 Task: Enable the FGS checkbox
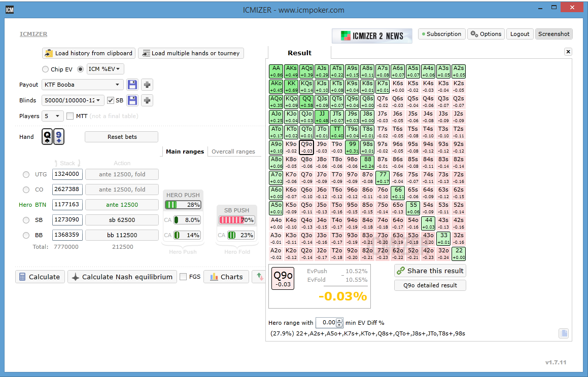pos(183,277)
